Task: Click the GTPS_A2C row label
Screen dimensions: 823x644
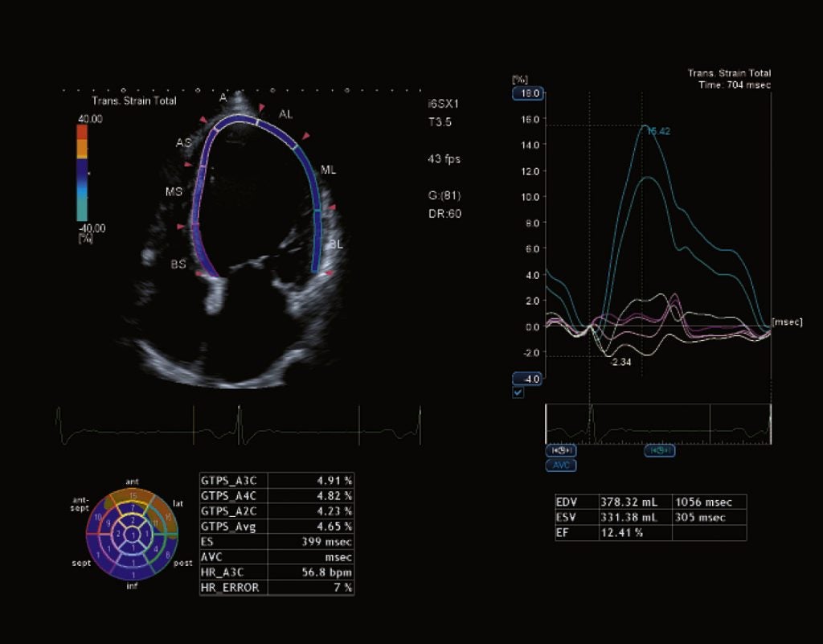Action: click(228, 511)
